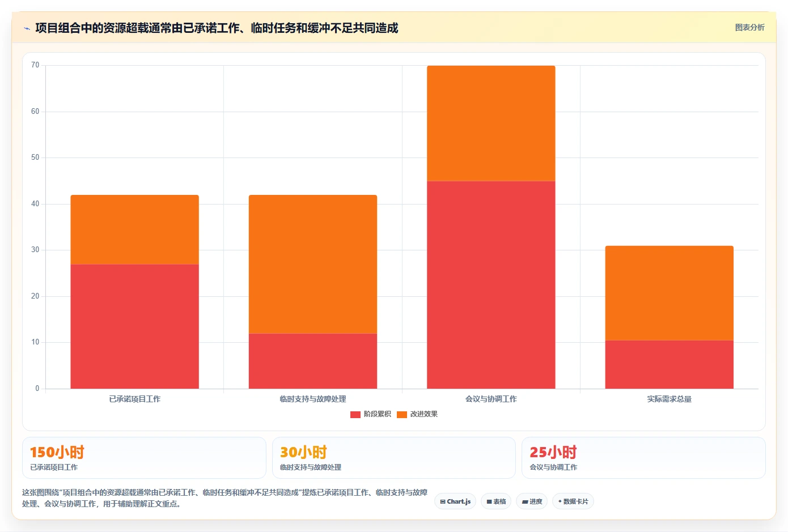Image resolution: width=788 pixels, height=532 pixels.
Task: Click the y-axis value 20
Action: pos(35,296)
